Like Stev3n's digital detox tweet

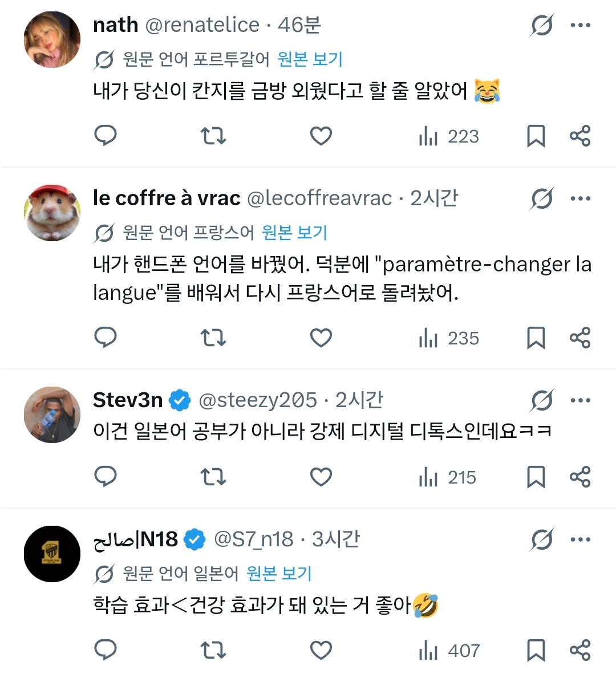click(321, 477)
